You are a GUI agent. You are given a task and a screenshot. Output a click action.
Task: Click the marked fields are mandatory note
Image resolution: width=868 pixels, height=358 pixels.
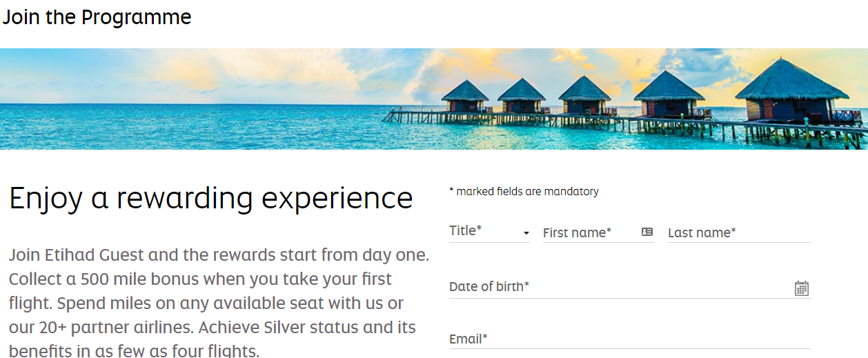[x=524, y=192]
